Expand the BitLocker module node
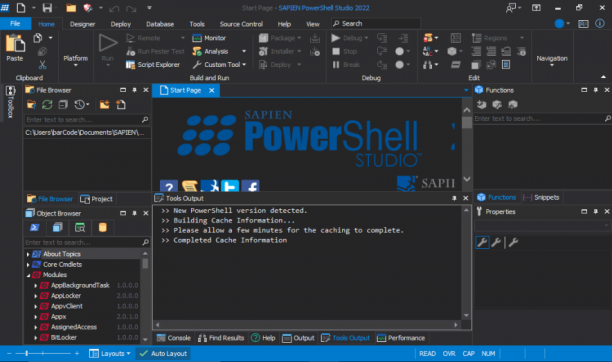This screenshot has width=612, height=362. (x=36, y=338)
